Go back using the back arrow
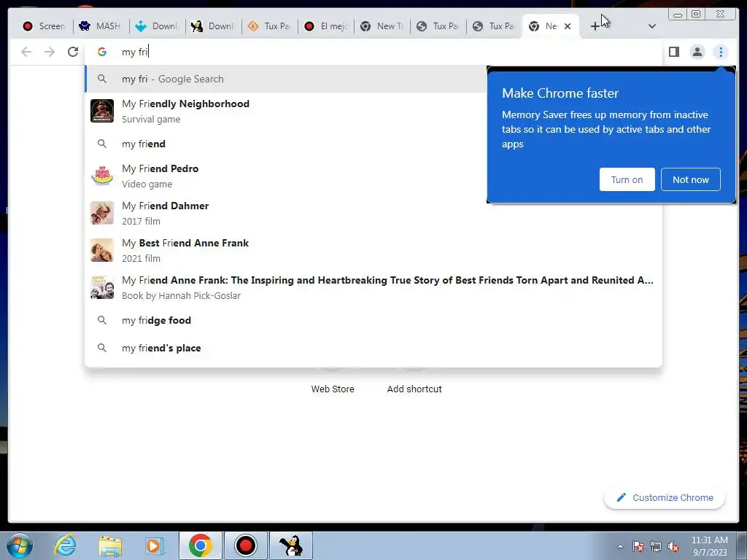The height and width of the screenshot is (560, 747). tap(26, 52)
